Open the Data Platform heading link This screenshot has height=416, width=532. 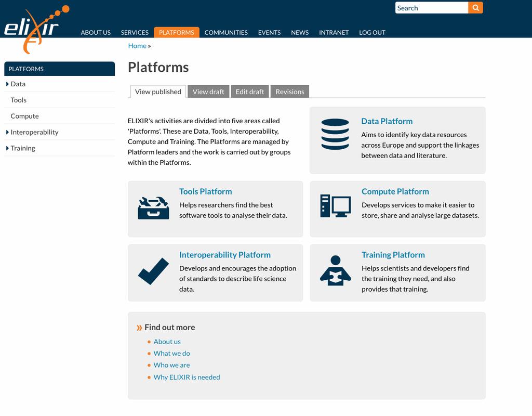tap(387, 121)
